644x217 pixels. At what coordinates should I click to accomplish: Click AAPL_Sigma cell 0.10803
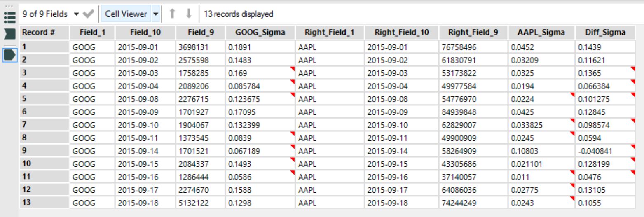tap(541, 151)
